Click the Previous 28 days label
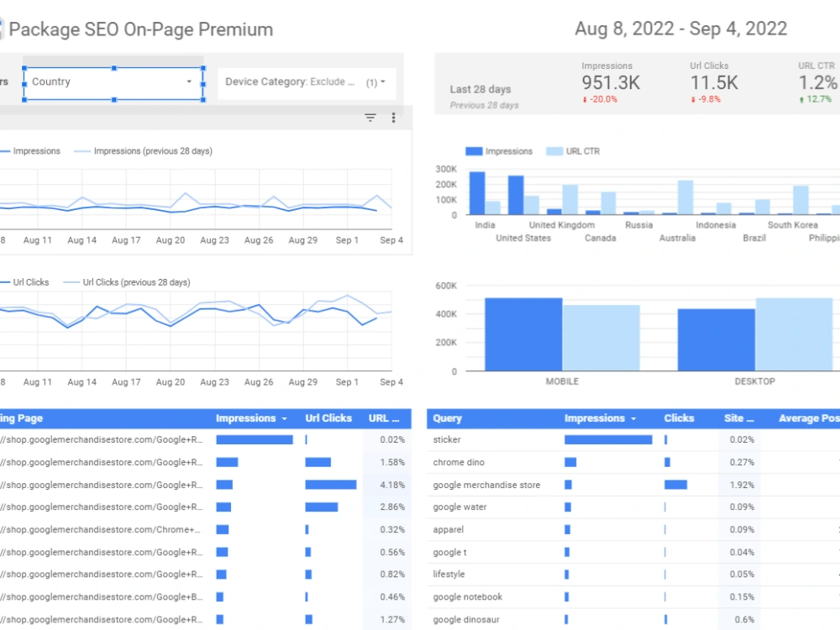The image size is (840, 630). (485, 106)
